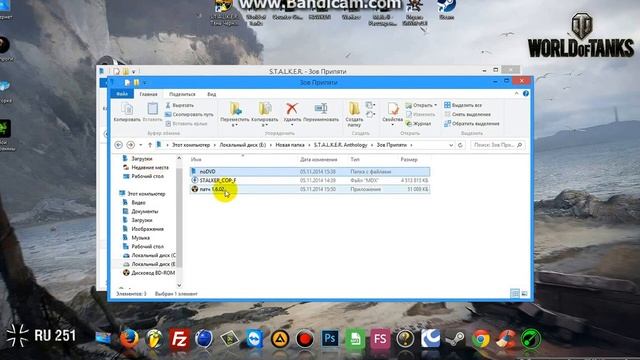The height and width of the screenshot is (360, 640).
Task: Click the Forward navigation arrow
Action: (x=131, y=145)
